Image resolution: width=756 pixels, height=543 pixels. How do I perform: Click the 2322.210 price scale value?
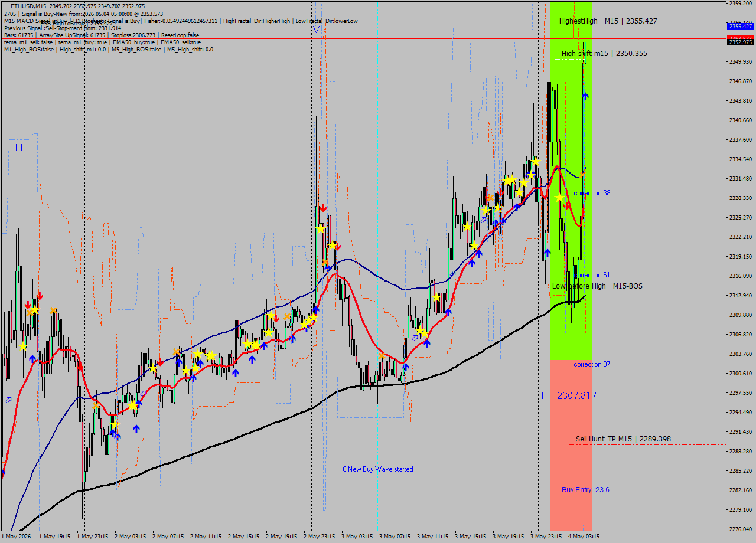pyautogui.click(x=740, y=237)
